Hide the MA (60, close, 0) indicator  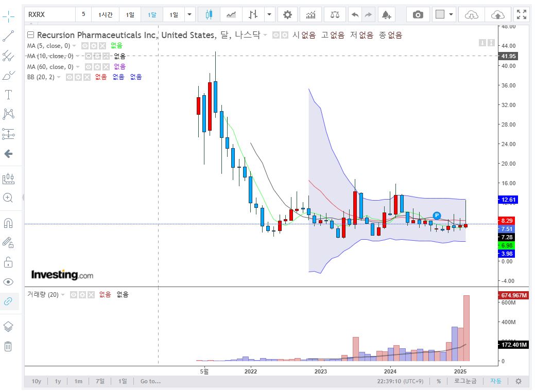point(89,67)
